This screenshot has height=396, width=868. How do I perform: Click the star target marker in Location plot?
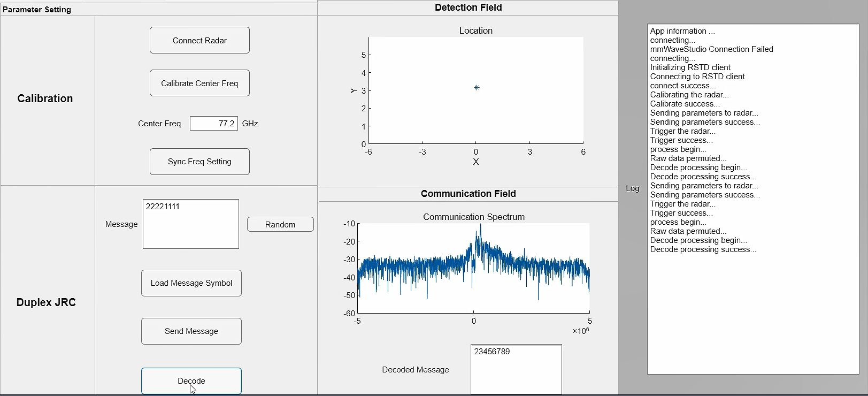tap(477, 88)
